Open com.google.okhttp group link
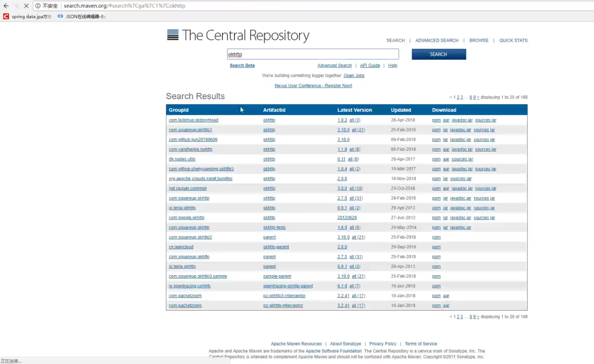The width and height of the screenshot is (594, 364). pyautogui.click(x=186, y=218)
